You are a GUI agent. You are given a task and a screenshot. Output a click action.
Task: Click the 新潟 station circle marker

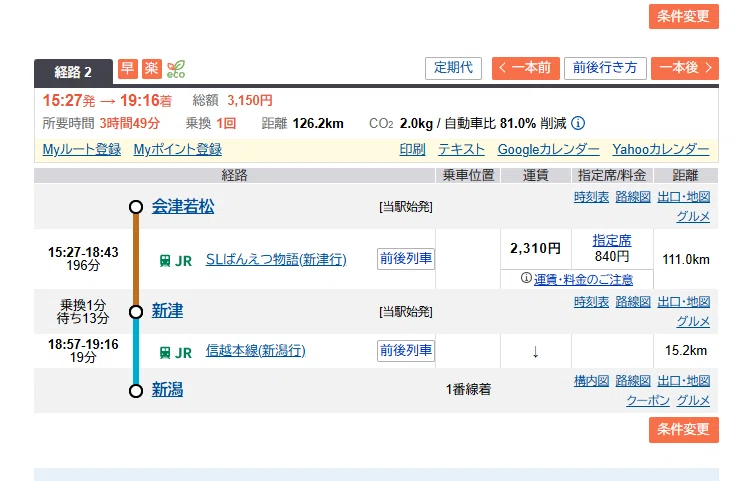(x=136, y=390)
